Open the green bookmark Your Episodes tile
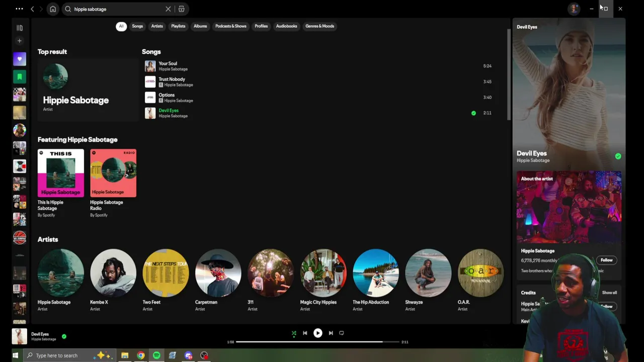 point(20,76)
